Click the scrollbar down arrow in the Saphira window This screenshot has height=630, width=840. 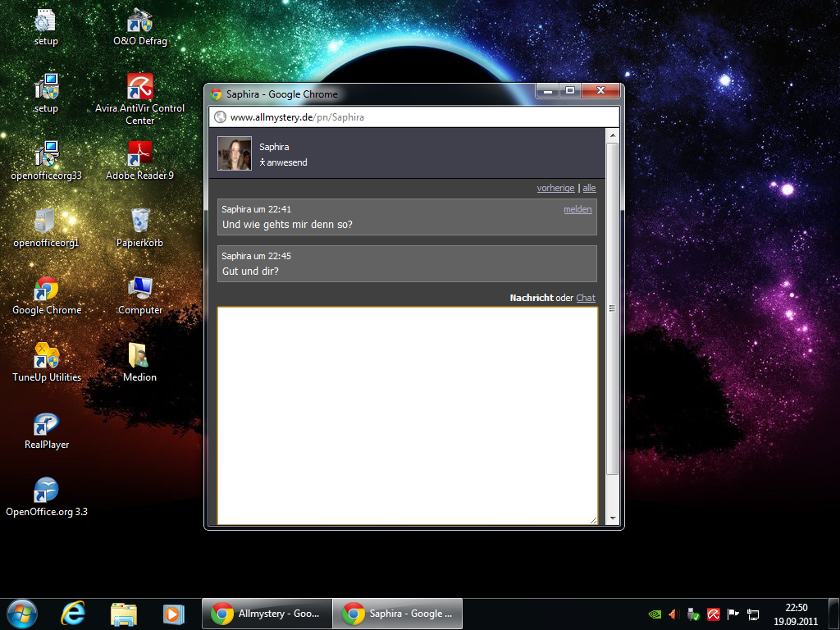612,518
